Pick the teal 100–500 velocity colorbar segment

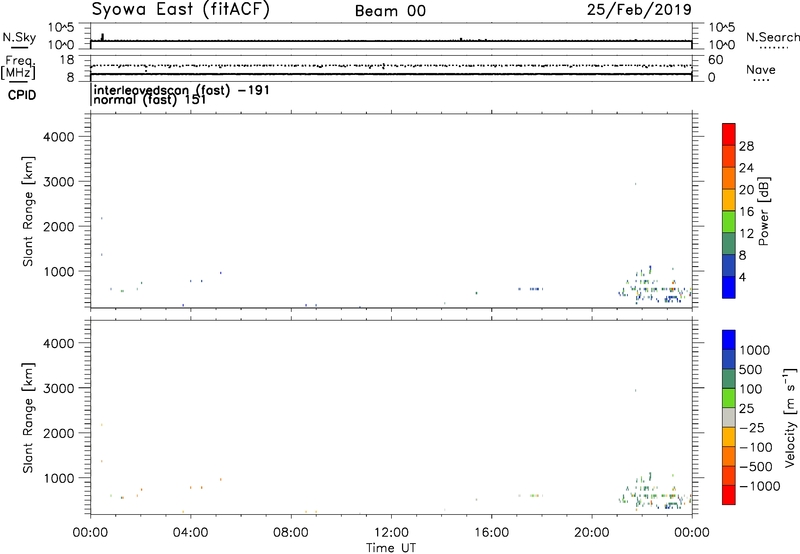click(729, 379)
